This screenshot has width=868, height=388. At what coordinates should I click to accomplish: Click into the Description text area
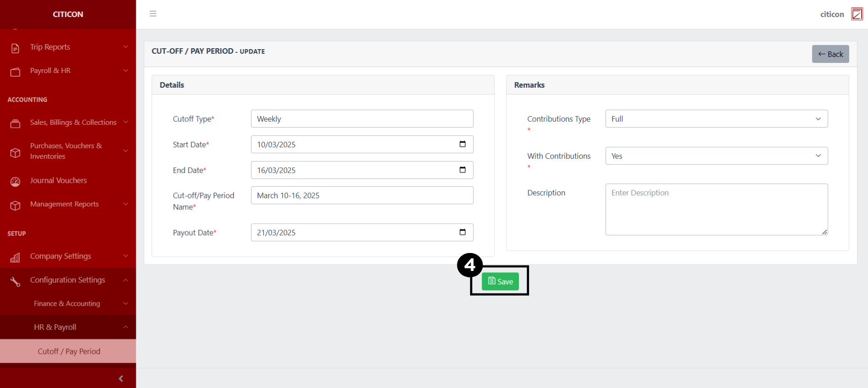(716, 209)
